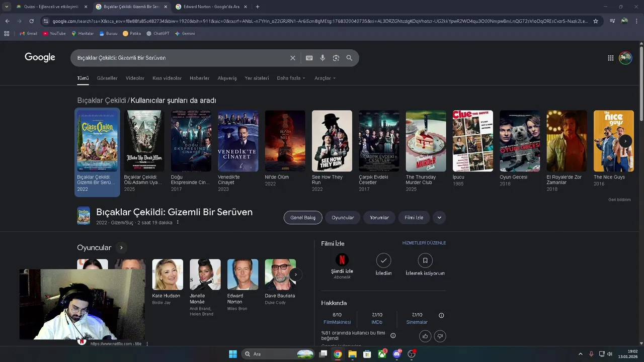
Task: Switch to the Görseller tab
Action: point(107,78)
